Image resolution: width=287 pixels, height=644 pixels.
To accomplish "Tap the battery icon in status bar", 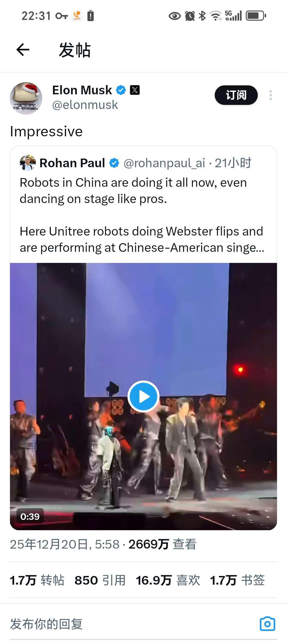I will click(x=256, y=16).
